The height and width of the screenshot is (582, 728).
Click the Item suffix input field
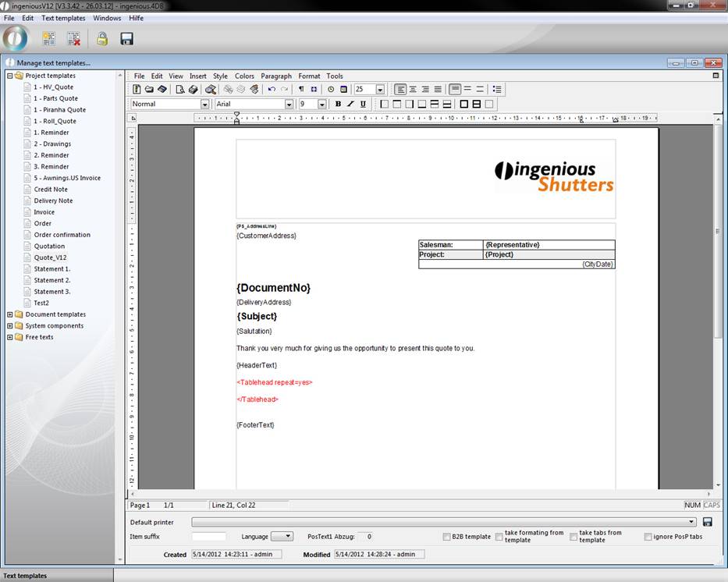209,537
